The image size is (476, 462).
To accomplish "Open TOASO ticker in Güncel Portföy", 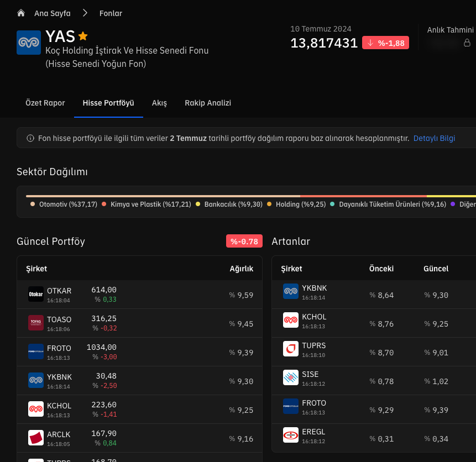I will point(59,319).
